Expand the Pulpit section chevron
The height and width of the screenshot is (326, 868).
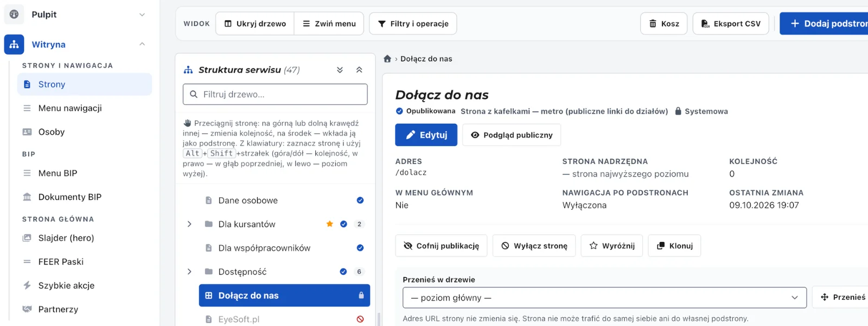142,15
